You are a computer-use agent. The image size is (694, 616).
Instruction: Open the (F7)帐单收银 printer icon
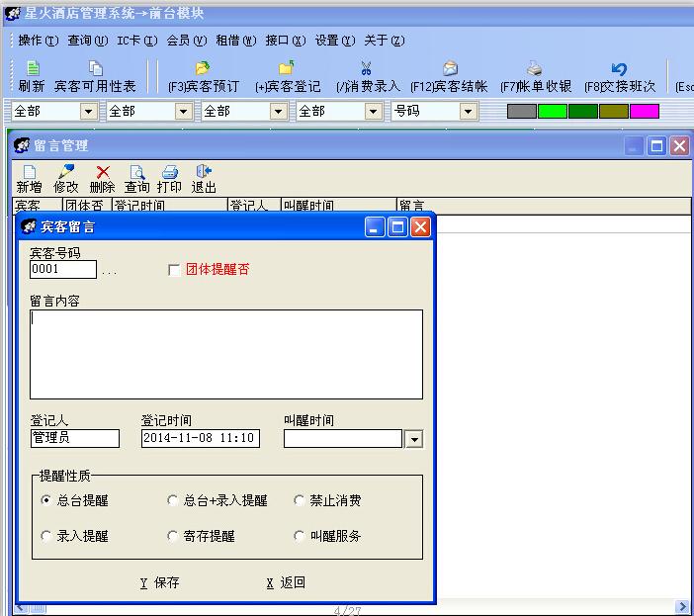pos(535,68)
